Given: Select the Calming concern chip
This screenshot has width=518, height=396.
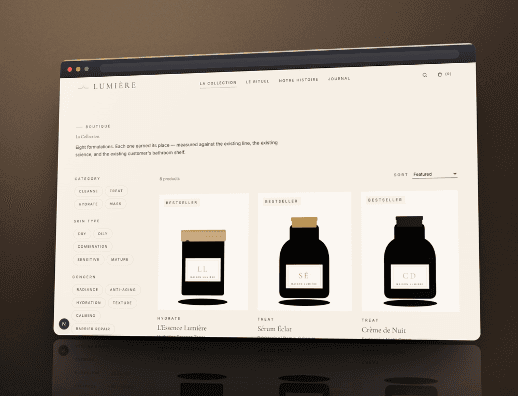Looking at the screenshot, I should [86, 315].
